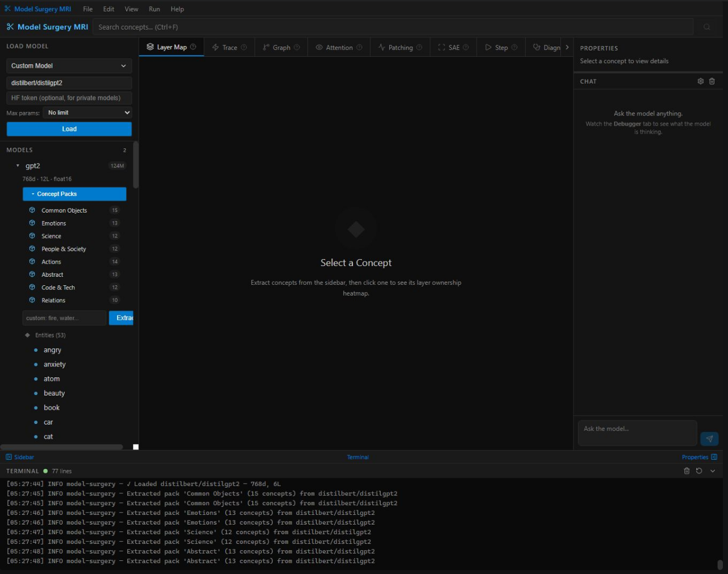Collapse the gpt2 model tree node
728x574 pixels.
click(x=18, y=166)
